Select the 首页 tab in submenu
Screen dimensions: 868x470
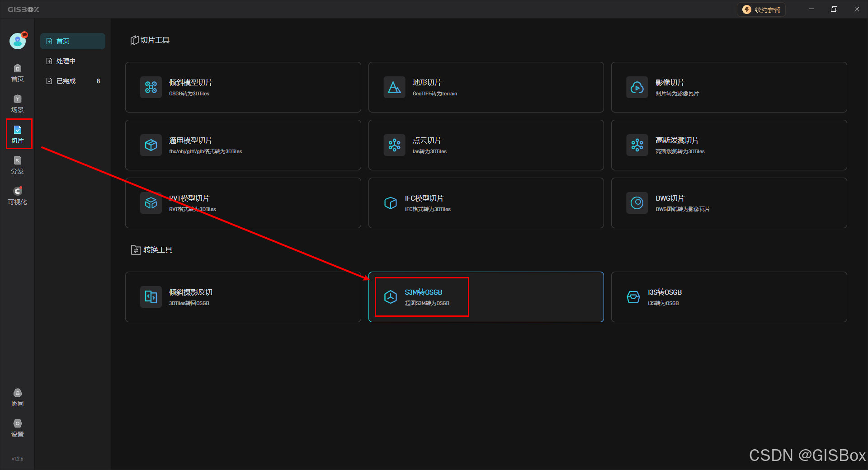[73, 41]
